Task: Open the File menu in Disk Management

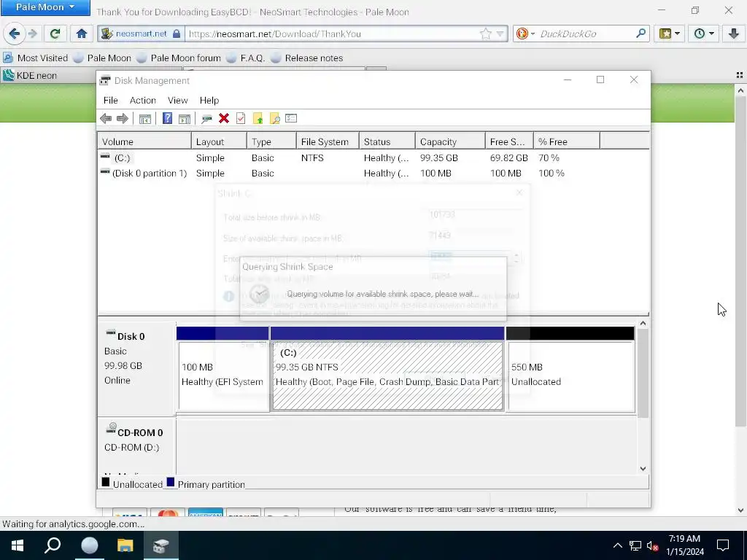Action: [111, 101]
